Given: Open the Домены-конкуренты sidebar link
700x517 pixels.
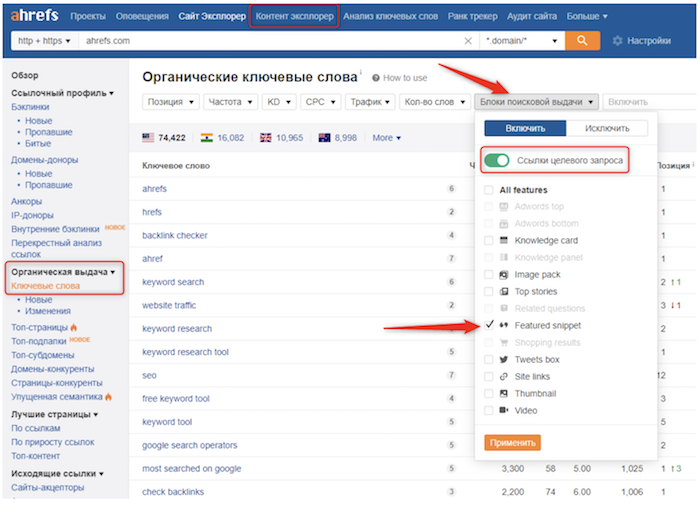Looking at the screenshot, I should click(x=53, y=369).
